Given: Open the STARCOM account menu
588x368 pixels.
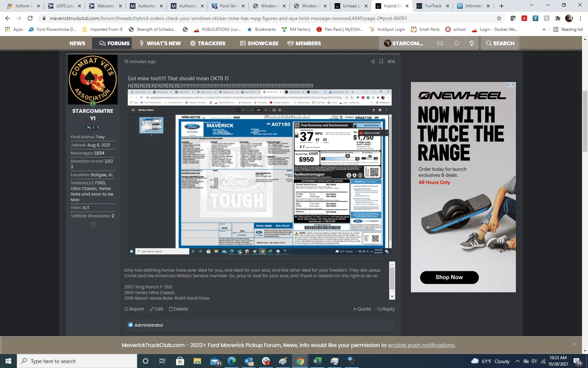Looking at the screenshot, I should pos(404,43).
